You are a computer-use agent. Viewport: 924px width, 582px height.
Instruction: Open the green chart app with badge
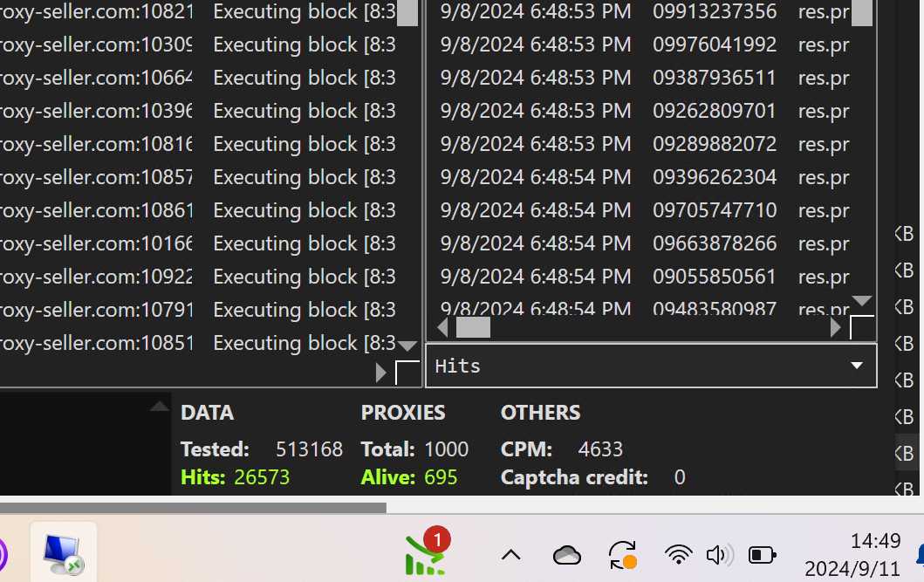tap(427, 552)
